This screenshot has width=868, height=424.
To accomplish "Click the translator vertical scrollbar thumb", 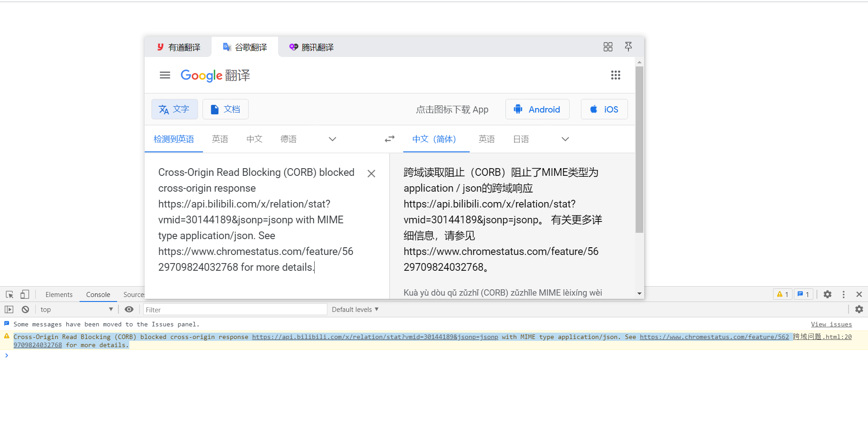I will 639,150.
